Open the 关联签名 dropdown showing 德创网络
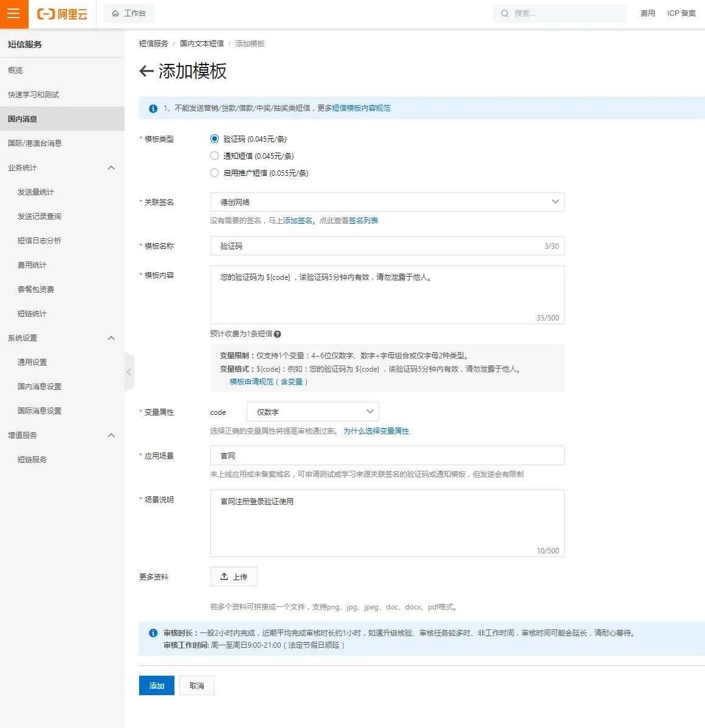This screenshot has height=728, width=705. coord(387,202)
